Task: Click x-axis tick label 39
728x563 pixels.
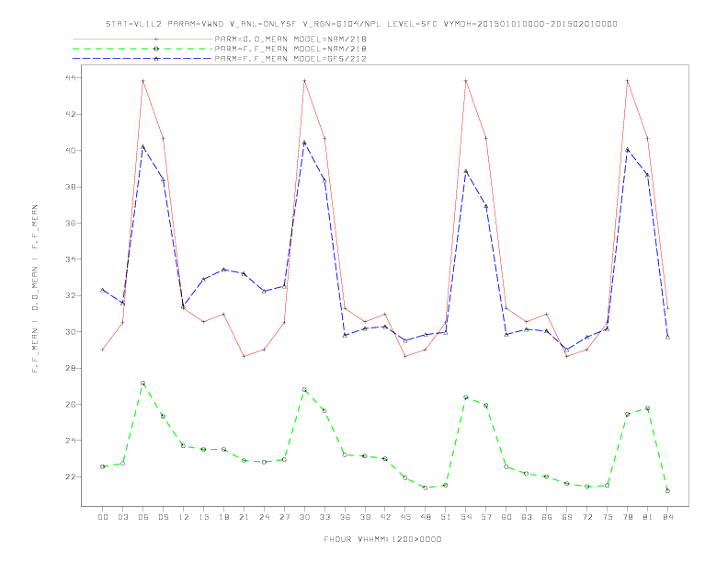Action: 365,517
